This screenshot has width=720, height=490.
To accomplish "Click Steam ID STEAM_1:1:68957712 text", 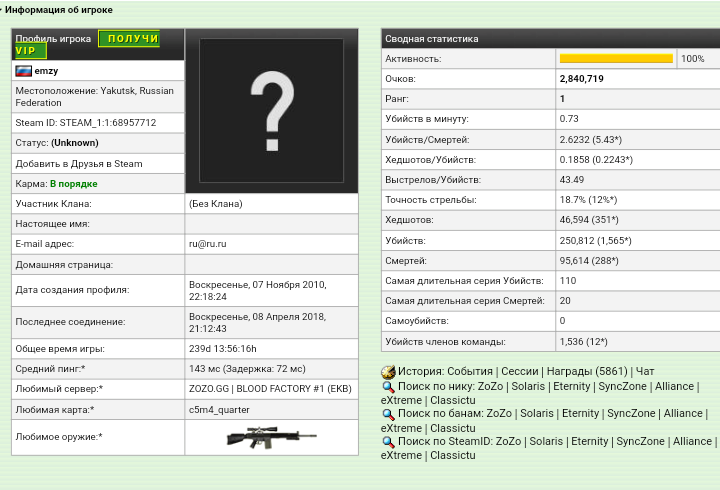I will coord(86,123).
